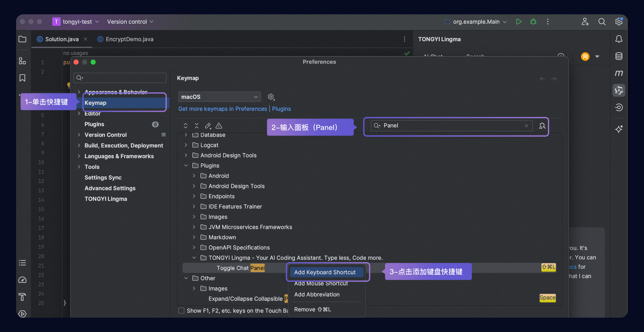This screenshot has width=644, height=332.
Task: Open Database tool window icon
Action: point(619,56)
